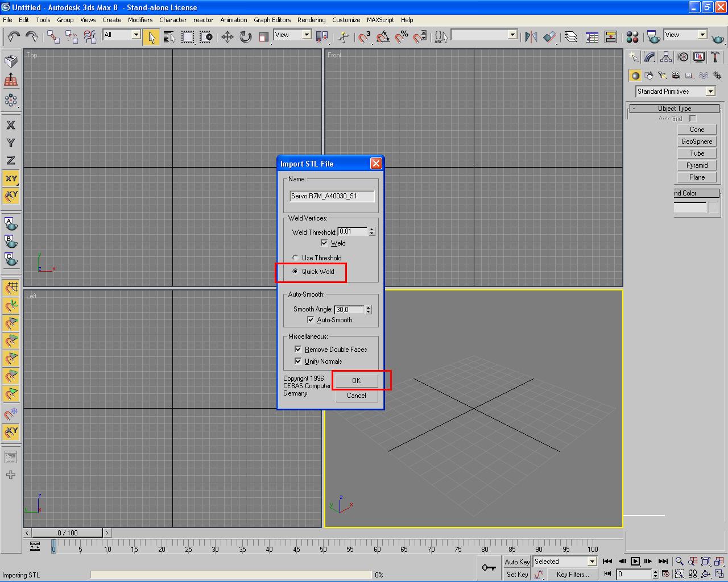
Task: Open the render type View dropdown
Action: coord(685,35)
